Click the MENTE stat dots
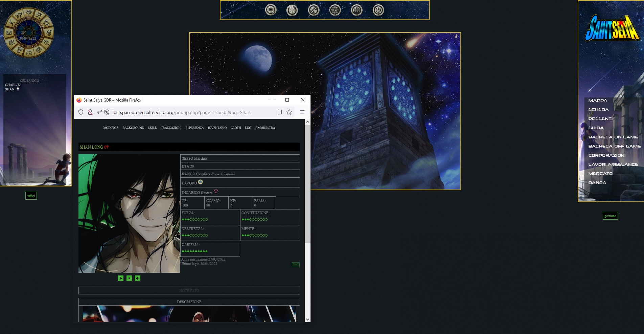The image size is (644, 334). coord(254,236)
